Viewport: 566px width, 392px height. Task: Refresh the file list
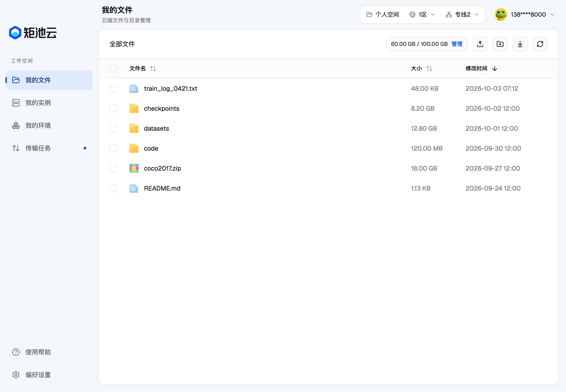pos(540,44)
